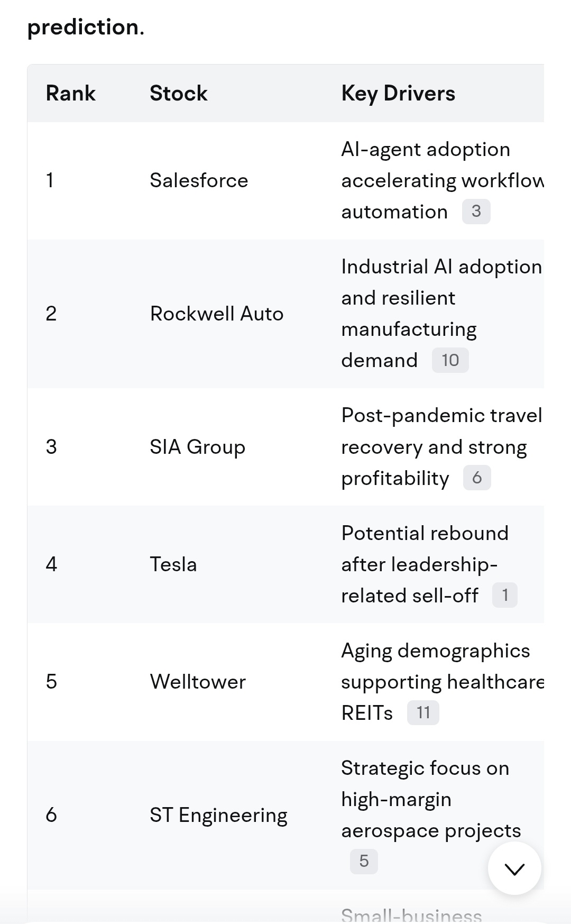Select the Tesla stock cell
The width and height of the screenshot is (571, 924).
(173, 564)
